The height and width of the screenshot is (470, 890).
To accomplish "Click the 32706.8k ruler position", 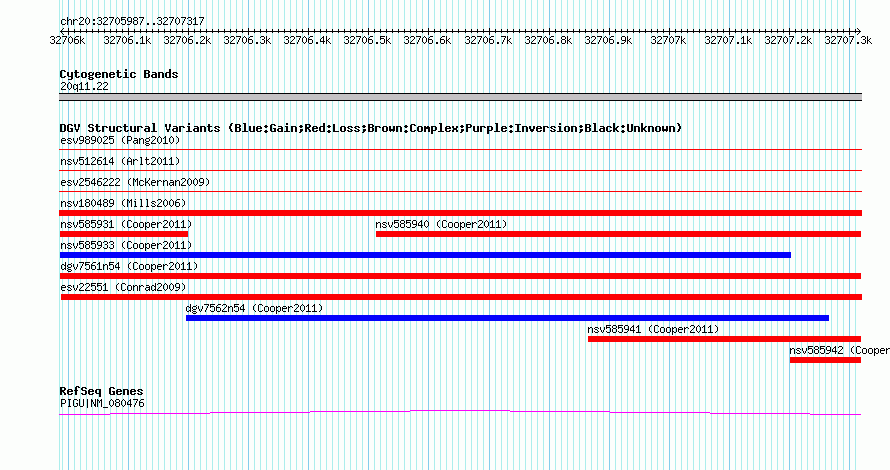I will [x=548, y=40].
